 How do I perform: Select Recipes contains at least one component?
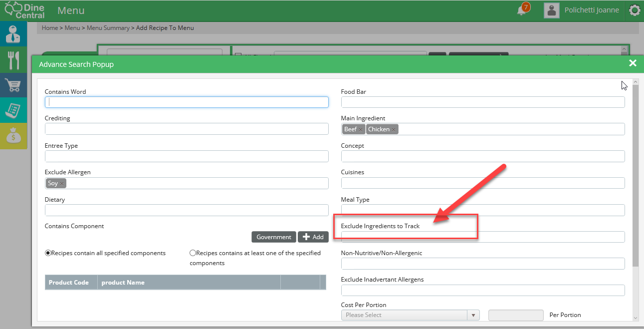tap(193, 253)
